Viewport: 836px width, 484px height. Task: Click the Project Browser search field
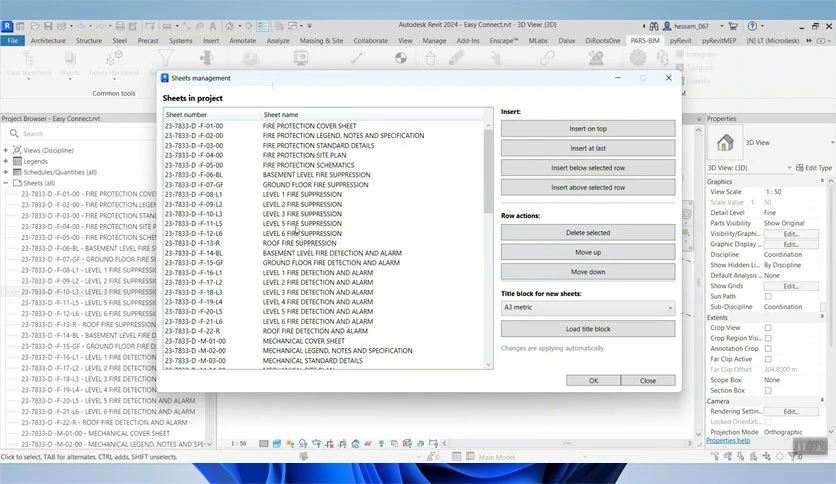point(80,134)
